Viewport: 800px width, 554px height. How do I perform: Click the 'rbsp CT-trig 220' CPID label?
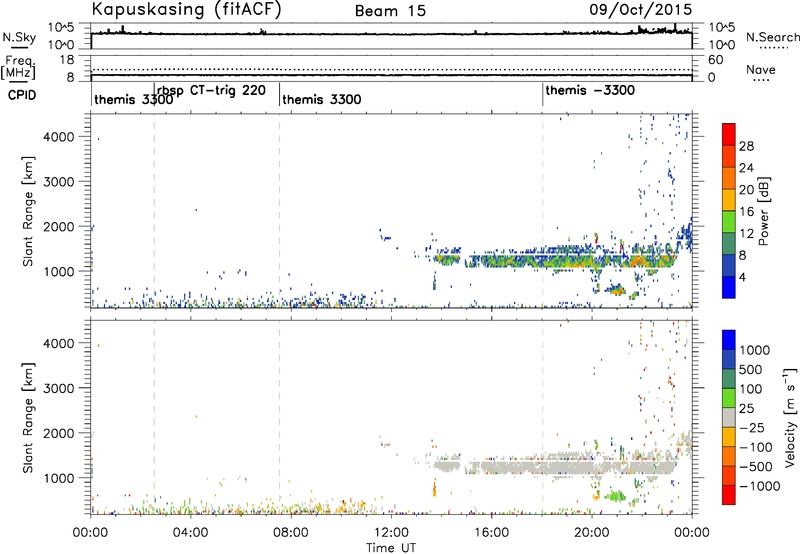[211, 91]
